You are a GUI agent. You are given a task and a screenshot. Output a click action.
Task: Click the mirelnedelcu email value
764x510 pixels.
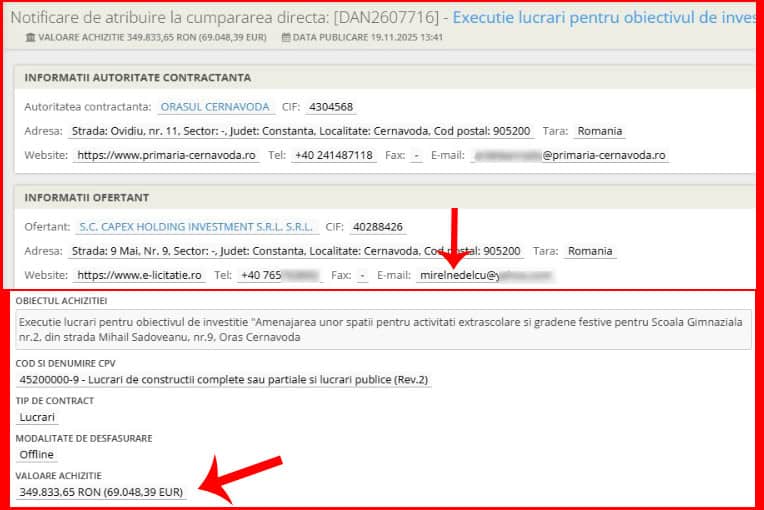coord(485,275)
